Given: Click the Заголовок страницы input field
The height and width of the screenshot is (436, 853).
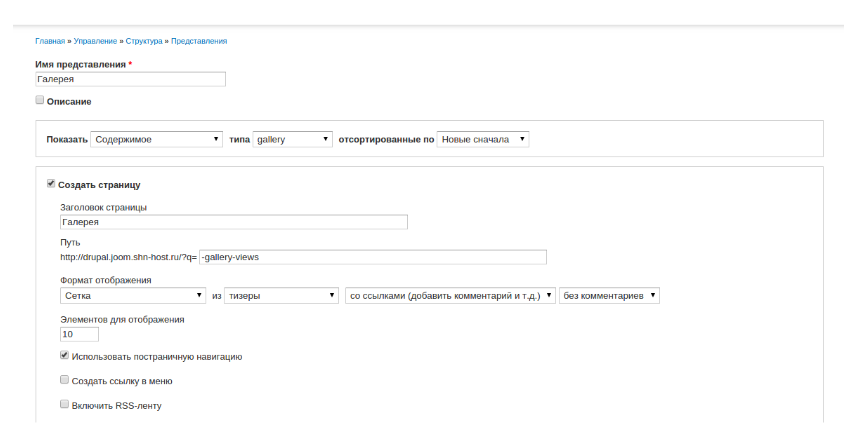Looking at the screenshot, I should pyautogui.click(x=234, y=222).
